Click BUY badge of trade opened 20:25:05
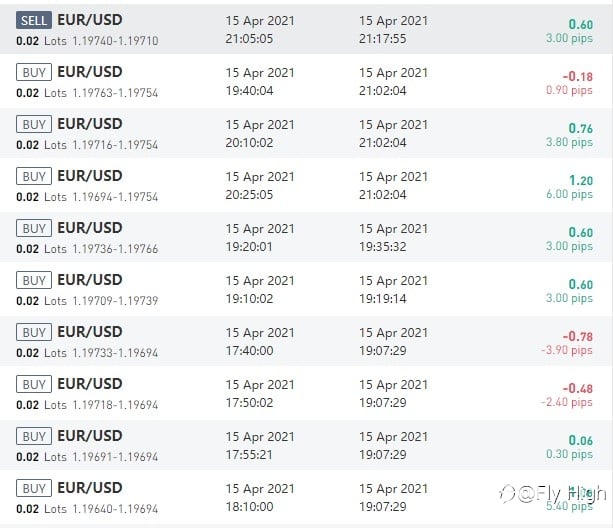Viewport: 613px width, 528px height. point(34,176)
